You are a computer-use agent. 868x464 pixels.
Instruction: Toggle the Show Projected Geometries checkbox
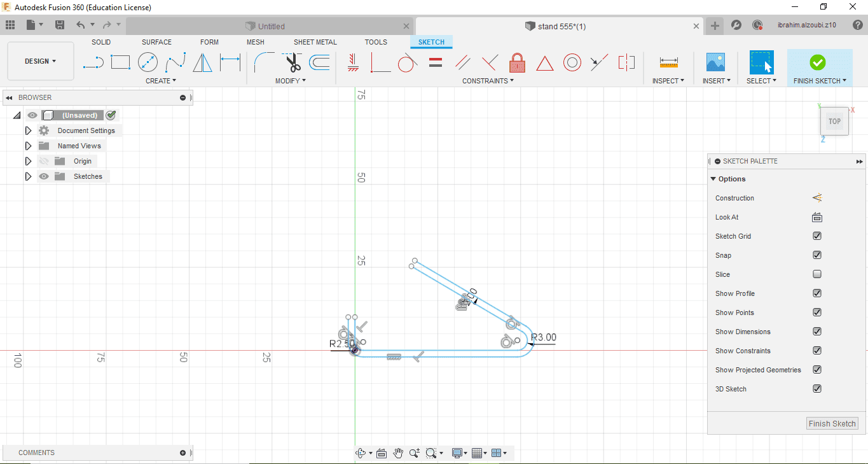(817, 370)
